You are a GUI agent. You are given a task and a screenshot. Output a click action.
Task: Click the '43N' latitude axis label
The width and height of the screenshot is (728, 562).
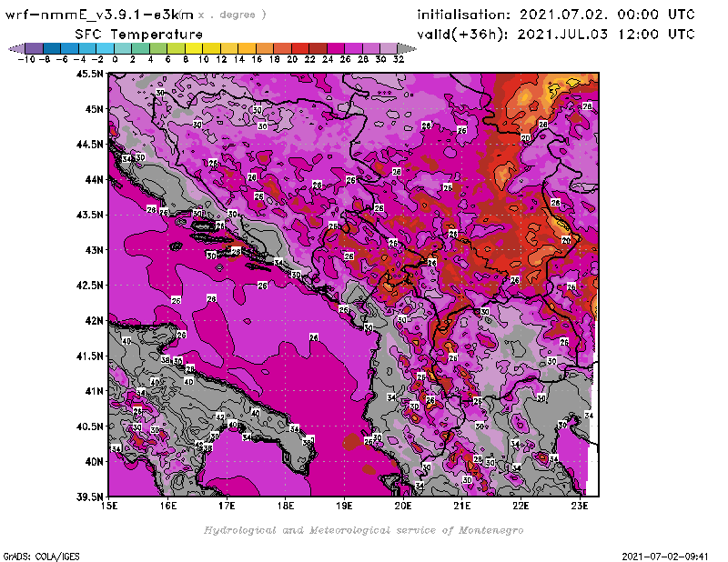click(x=95, y=250)
